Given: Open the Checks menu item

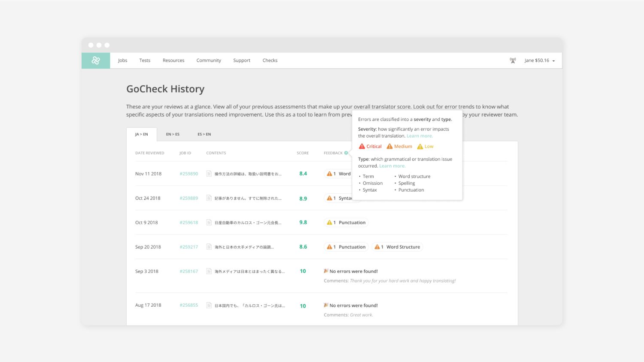Looking at the screenshot, I should pyautogui.click(x=270, y=60).
